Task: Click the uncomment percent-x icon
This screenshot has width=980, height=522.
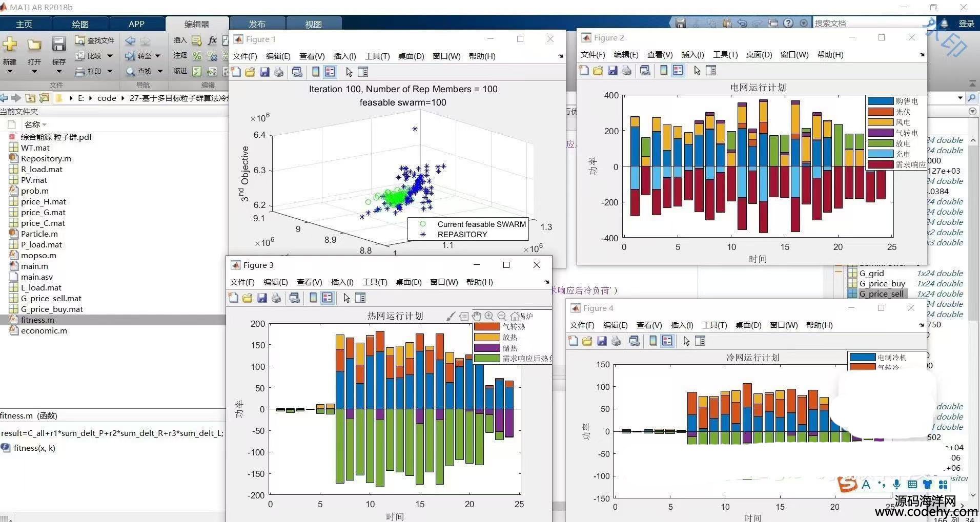Action: [212, 56]
